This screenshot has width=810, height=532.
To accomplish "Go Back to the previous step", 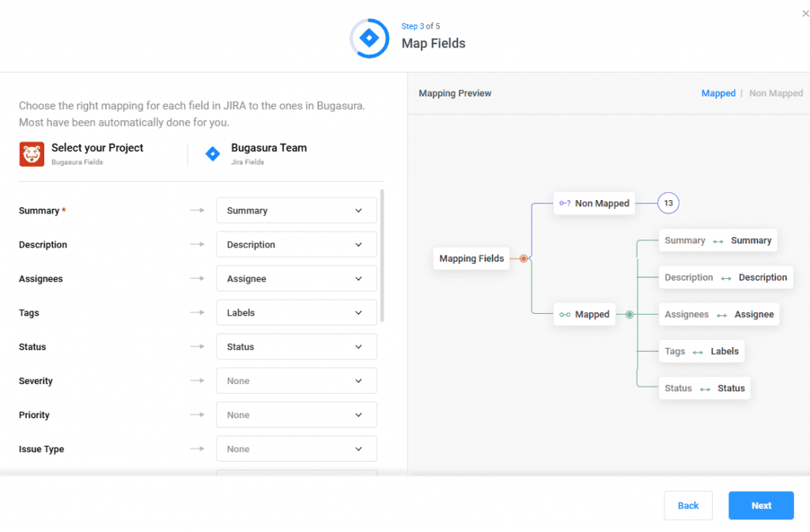I will (x=688, y=506).
